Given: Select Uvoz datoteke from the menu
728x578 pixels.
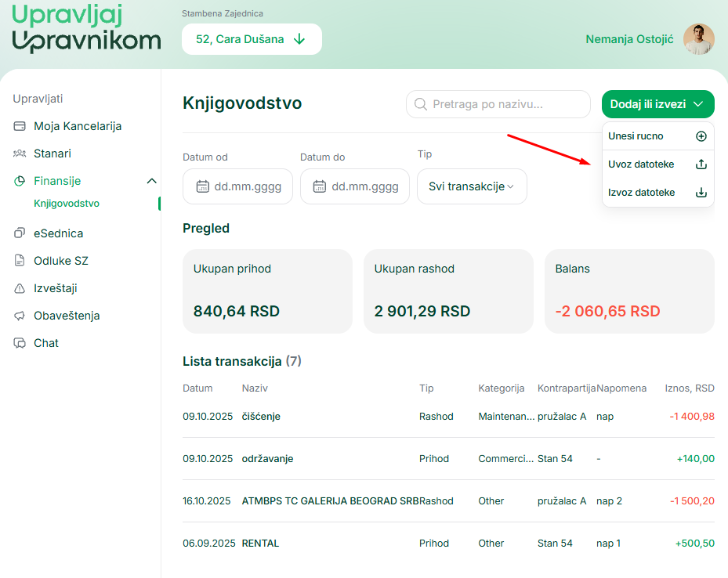Looking at the screenshot, I should tap(640, 164).
